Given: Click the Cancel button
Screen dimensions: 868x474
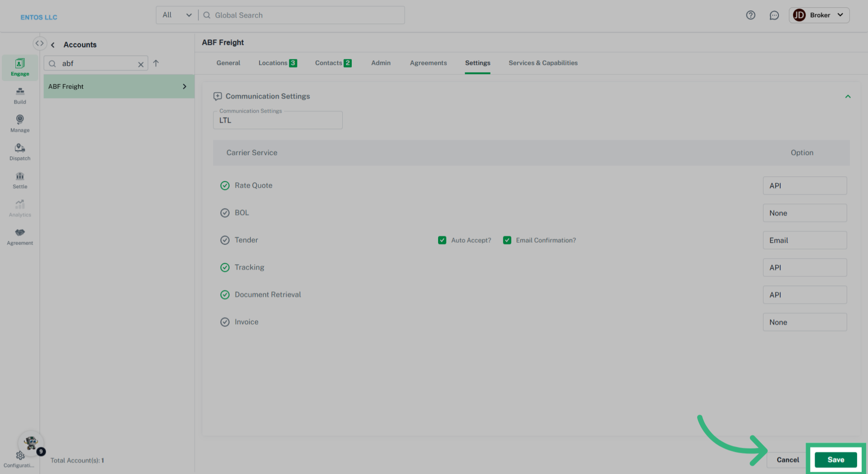Looking at the screenshot, I should click(x=788, y=460).
